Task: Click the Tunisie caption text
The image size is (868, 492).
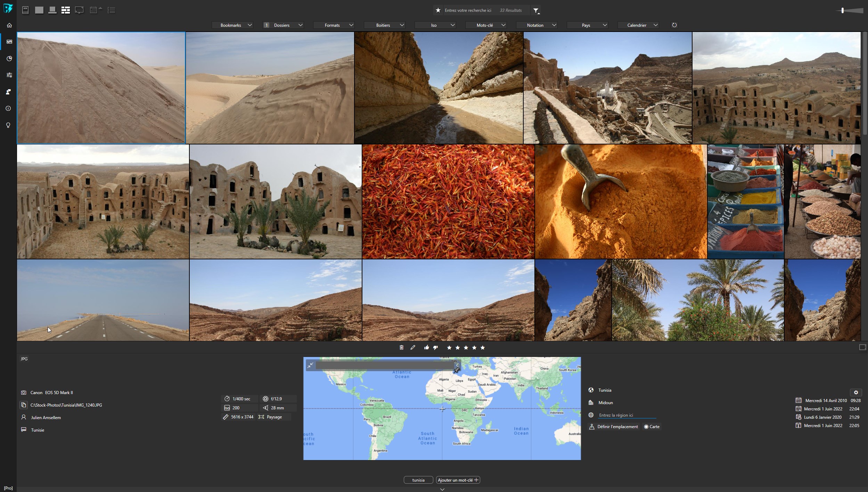Action: (38, 430)
